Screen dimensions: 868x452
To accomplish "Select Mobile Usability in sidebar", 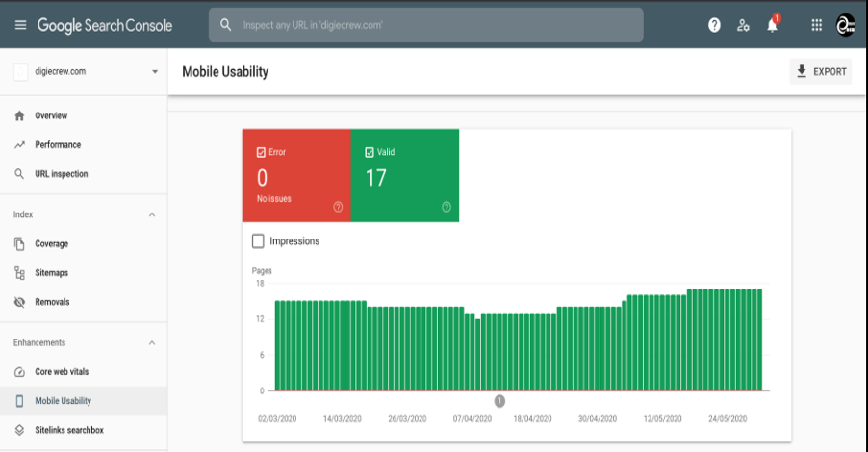I will (84, 401).
